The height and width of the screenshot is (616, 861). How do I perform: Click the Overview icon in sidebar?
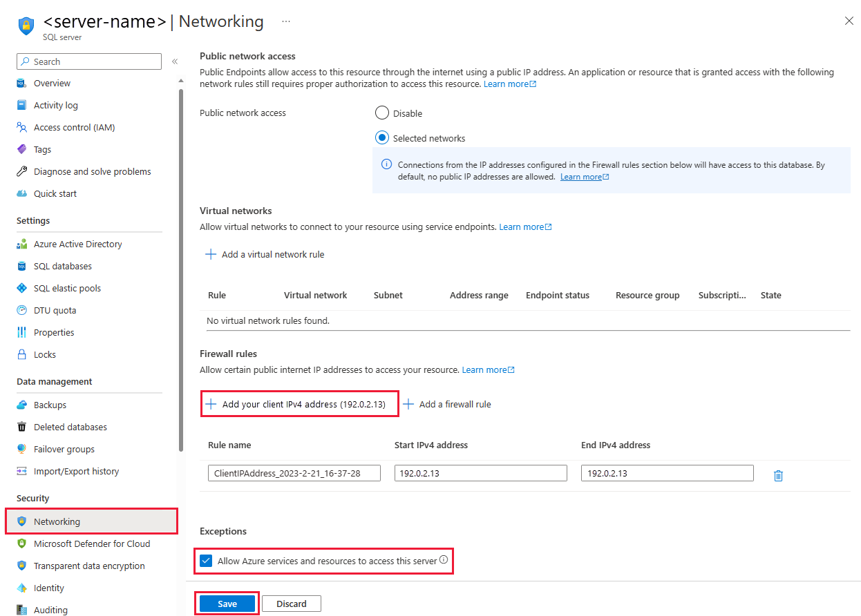[x=21, y=83]
